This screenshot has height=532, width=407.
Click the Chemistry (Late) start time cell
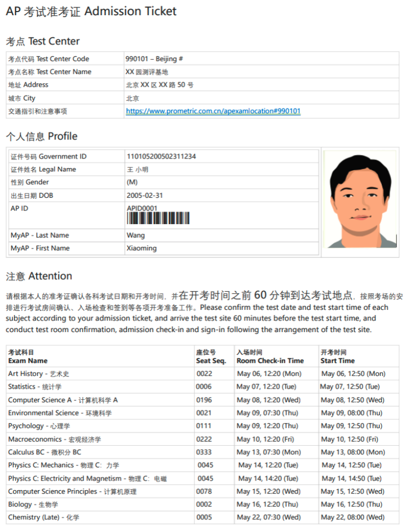tap(352, 517)
